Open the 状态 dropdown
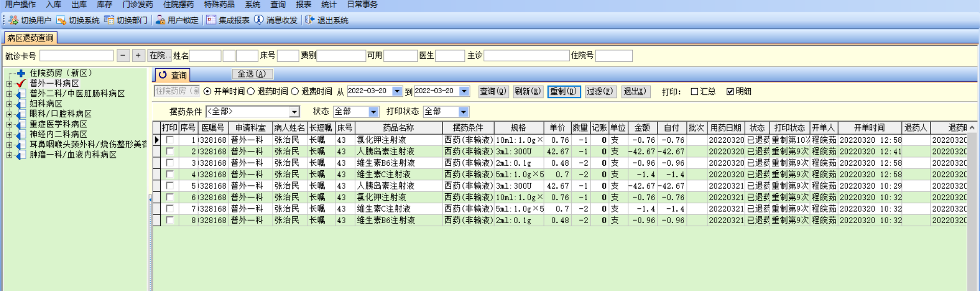The width and height of the screenshot is (980, 291). tap(374, 112)
